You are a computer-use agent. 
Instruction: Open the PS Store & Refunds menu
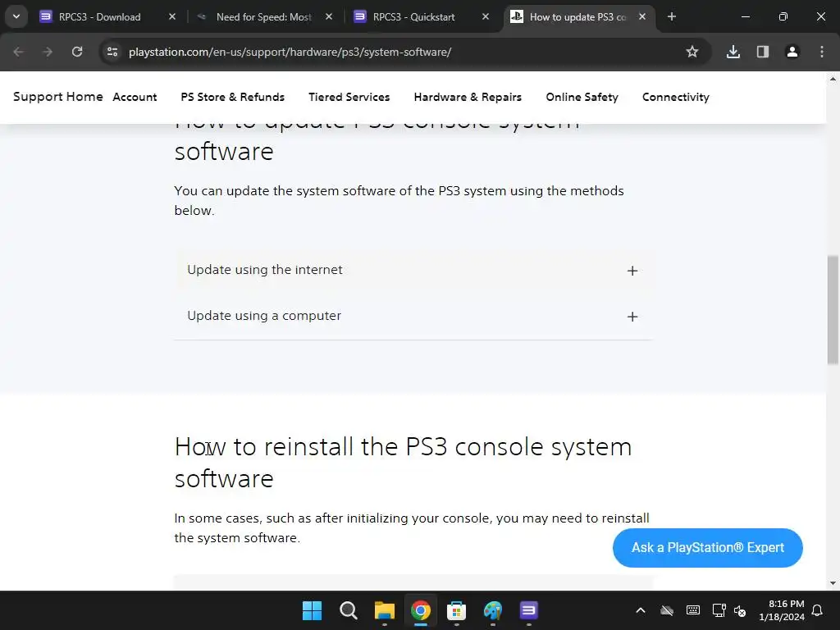(x=232, y=97)
